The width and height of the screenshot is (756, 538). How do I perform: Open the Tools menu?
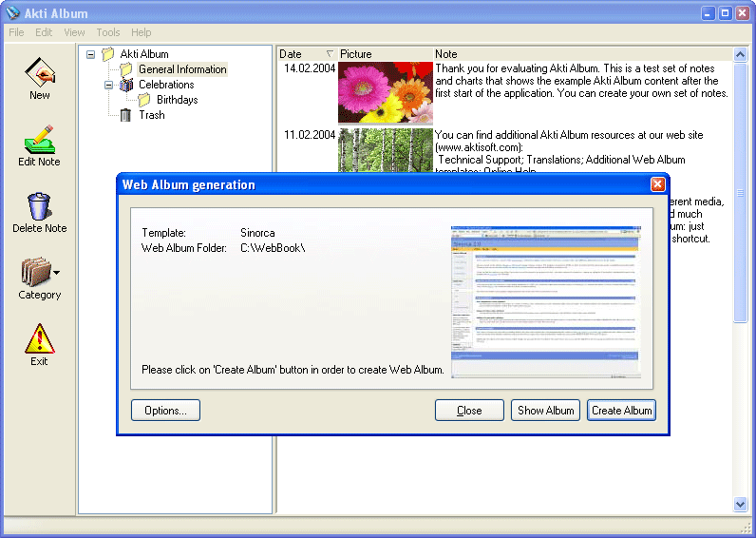108,32
